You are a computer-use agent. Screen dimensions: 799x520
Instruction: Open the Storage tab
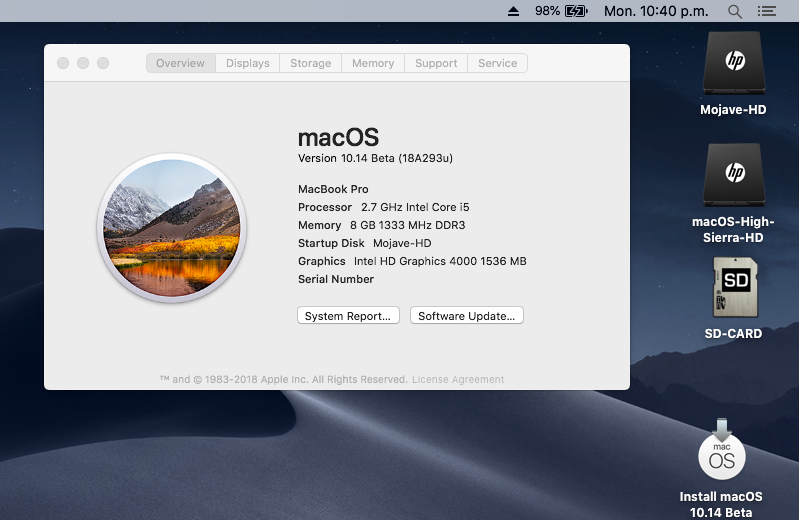(x=310, y=63)
